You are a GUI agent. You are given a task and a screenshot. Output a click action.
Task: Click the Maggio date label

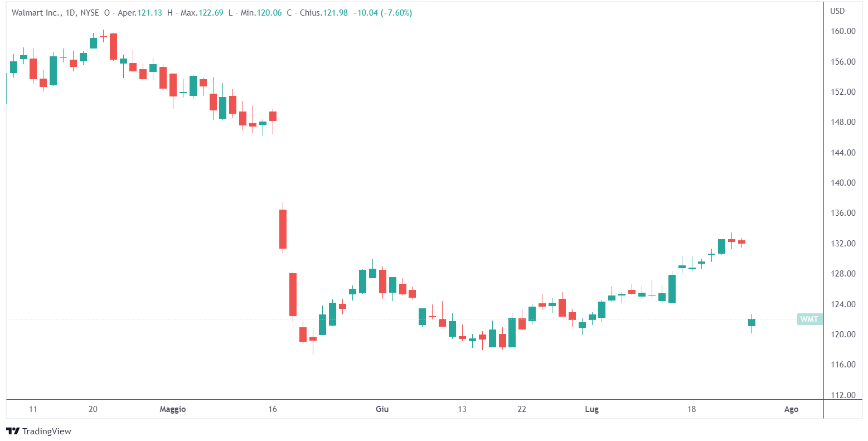(173, 409)
